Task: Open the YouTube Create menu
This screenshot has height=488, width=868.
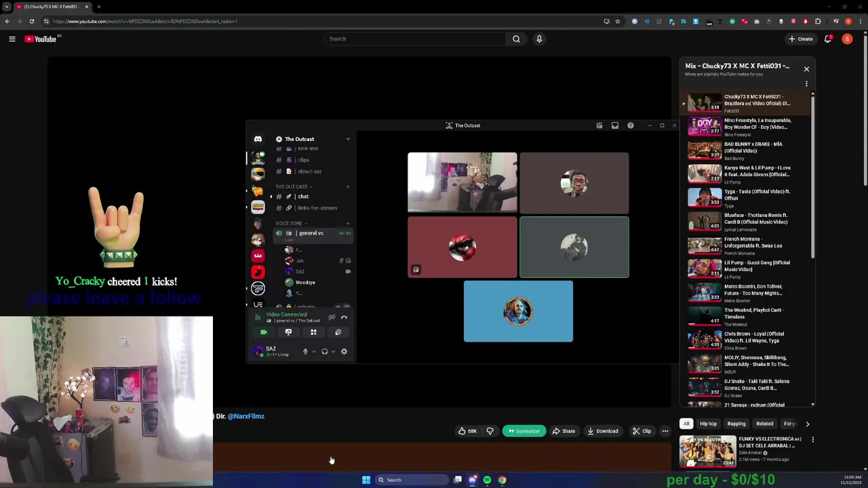Action: [x=801, y=39]
